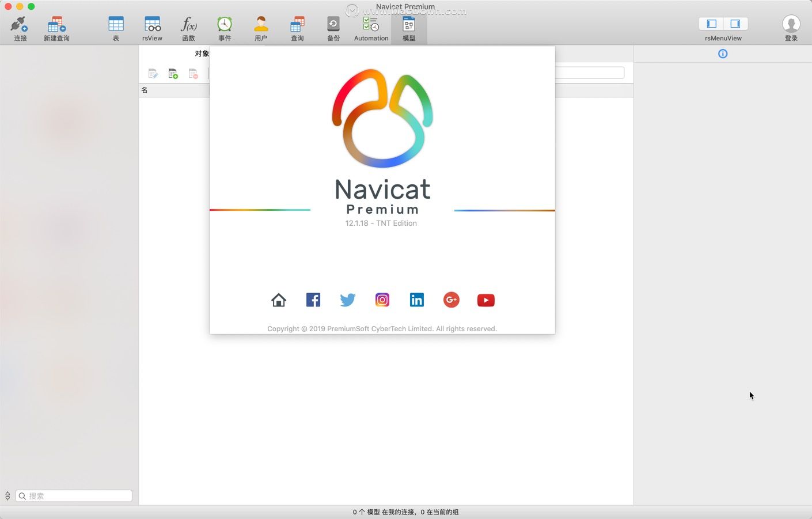Image resolution: width=812 pixels, height=519 pixels.
Task: Click the Navicat Premium logo in About dialog
Action: [x=382, y=118]
